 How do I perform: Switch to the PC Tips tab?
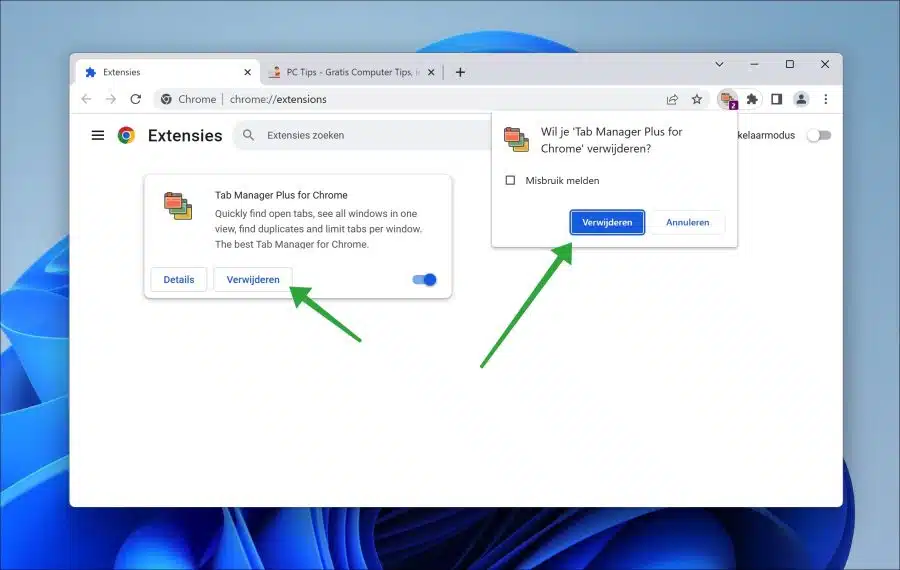[351, 72]
